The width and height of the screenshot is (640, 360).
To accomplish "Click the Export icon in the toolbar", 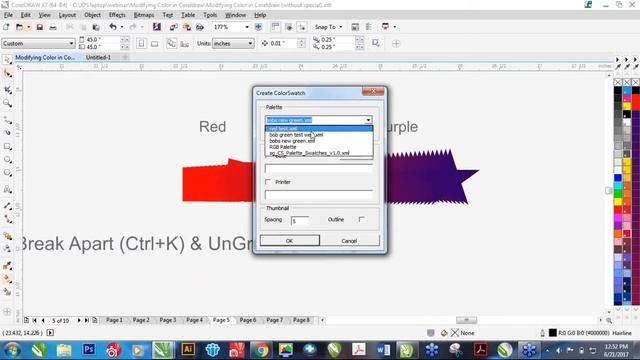I will (187, 27).
